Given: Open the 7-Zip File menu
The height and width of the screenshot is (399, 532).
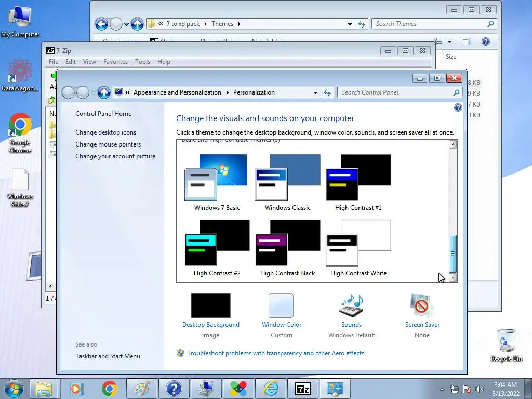Looking at the screenshot, I should [54, 62].
